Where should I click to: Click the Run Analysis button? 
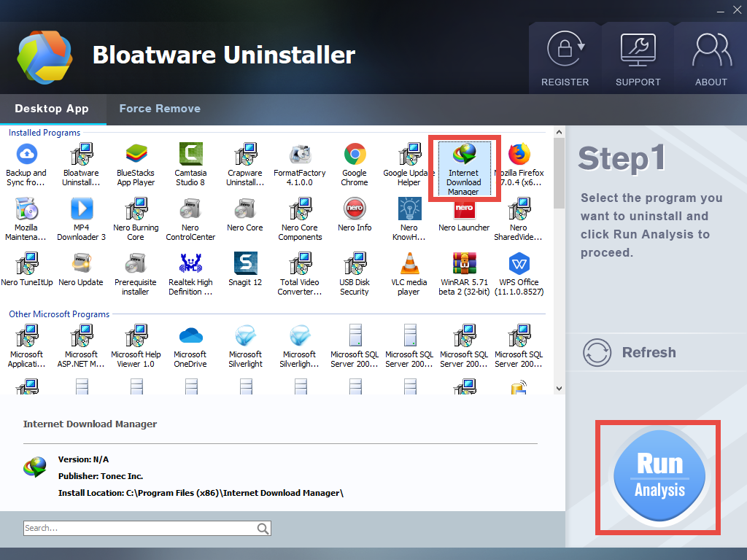pyautogui.click(x=659, y=476)
